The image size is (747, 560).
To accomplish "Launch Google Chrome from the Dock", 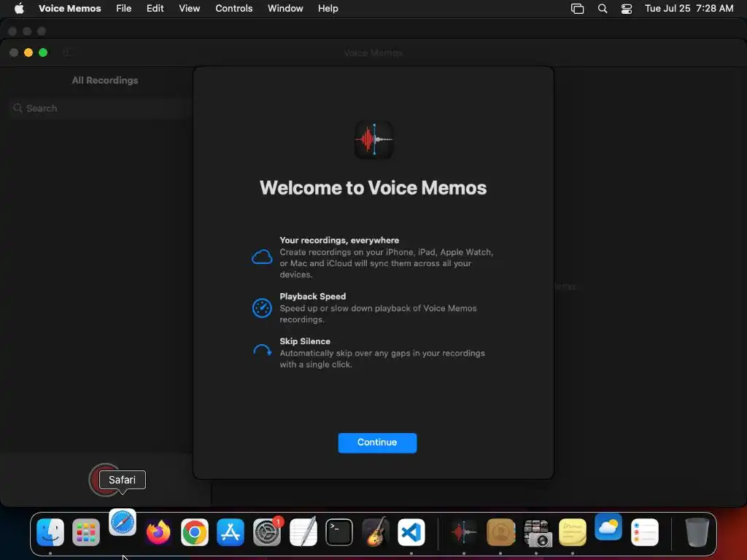I will (x=194, y=532).
